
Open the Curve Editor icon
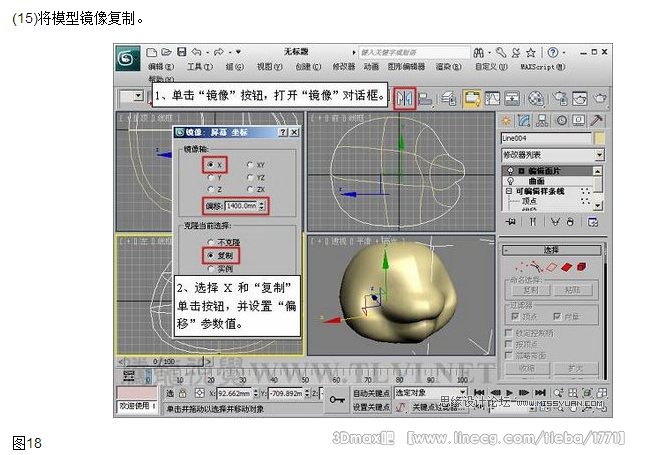(492, 99)
